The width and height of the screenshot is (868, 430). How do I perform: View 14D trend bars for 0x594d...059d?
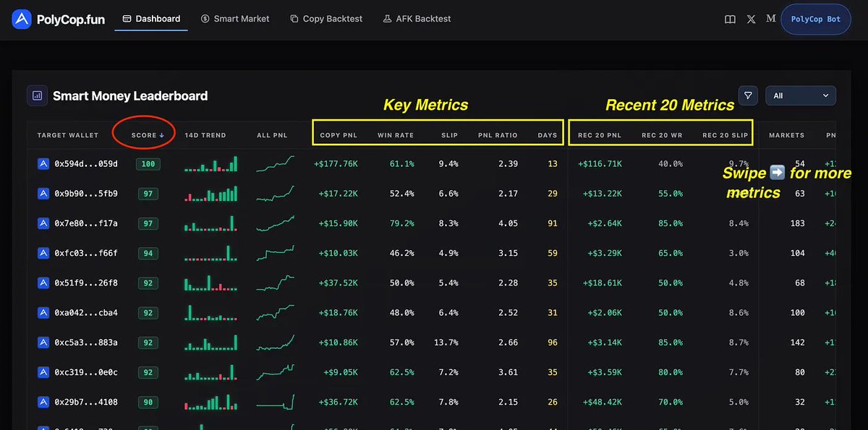point(210,164)
